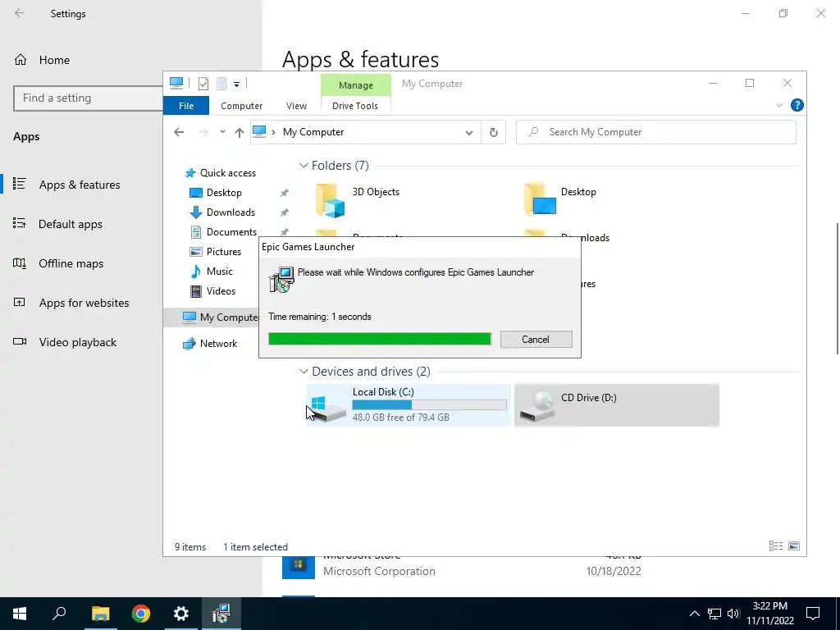Go back in File Explorer
The width and height of the screenshot is (840, 630).
tap(179, 132)
